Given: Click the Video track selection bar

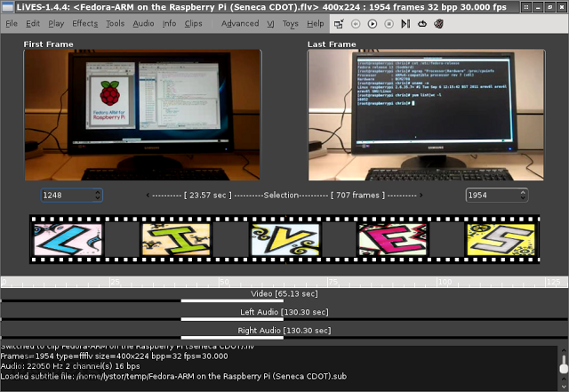Looking at the screenshot, I should 232,301.
